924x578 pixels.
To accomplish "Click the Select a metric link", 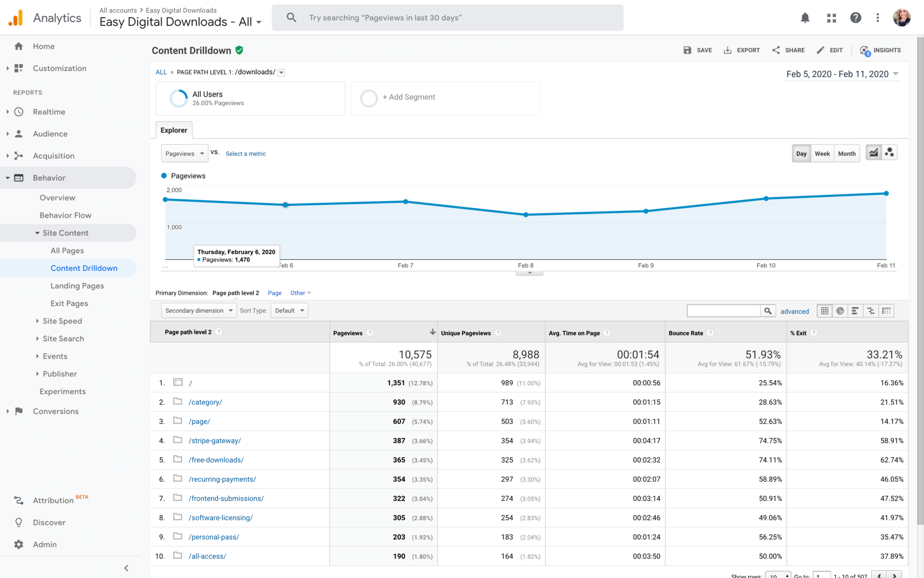I will coord(246,154).
